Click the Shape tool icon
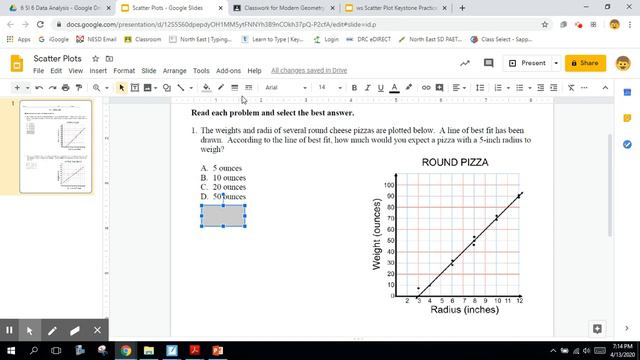 167,88
